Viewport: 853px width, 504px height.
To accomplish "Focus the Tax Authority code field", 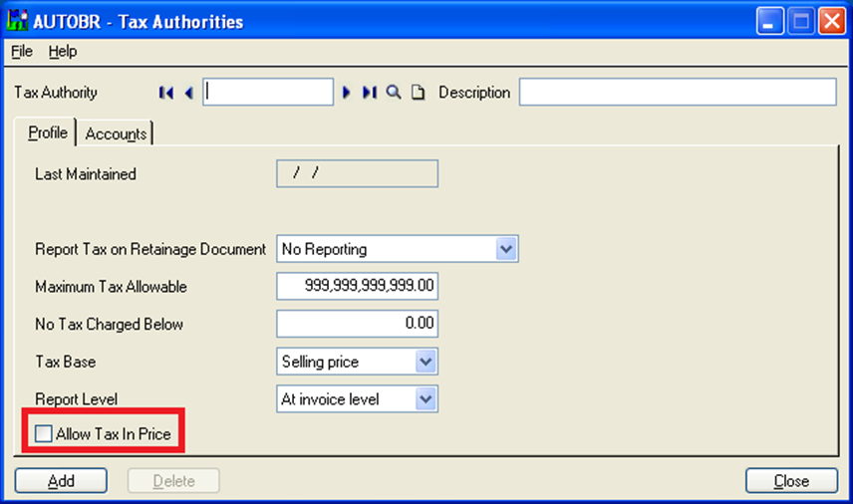I will tap(268, 92).
